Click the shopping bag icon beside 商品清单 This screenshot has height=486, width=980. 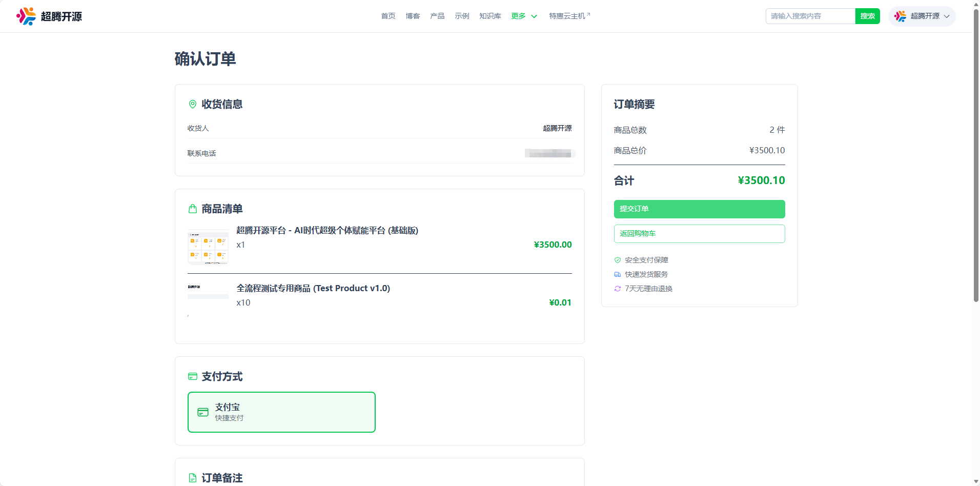pyautogui.click(x=193, y=209)
